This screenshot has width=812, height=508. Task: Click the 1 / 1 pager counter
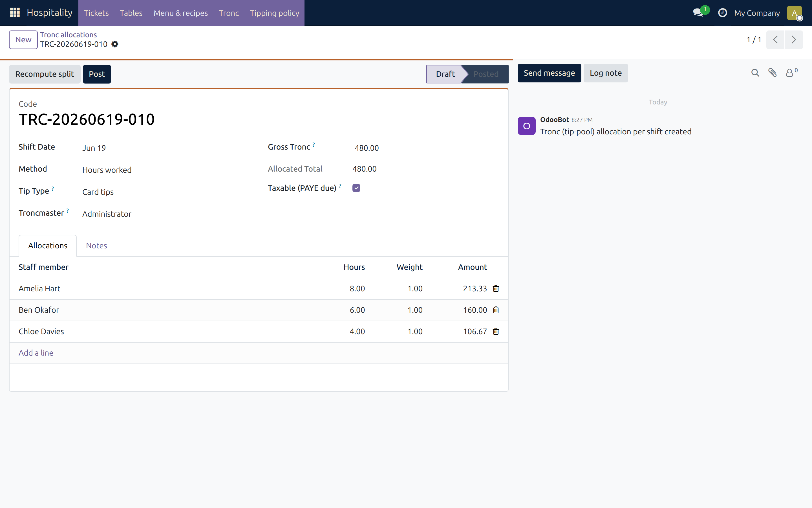pyautogui.click(x=754, y=40)
